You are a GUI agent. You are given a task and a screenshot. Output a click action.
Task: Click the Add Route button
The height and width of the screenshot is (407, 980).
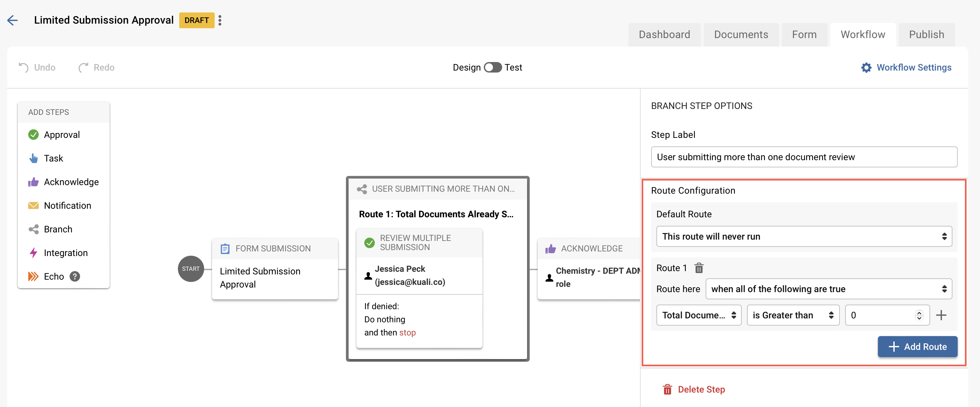pos(917,347)
